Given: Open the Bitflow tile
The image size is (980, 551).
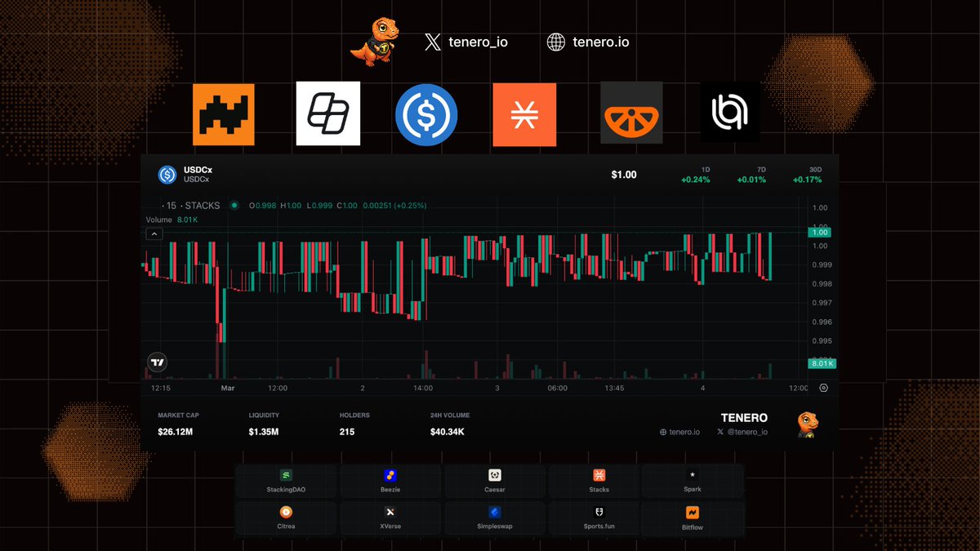Looking at the screenshot, I should pyautogui.click(x=693, y=519).
